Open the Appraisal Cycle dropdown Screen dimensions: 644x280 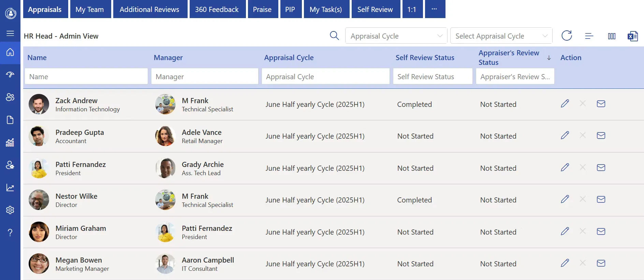coord(396,36)
